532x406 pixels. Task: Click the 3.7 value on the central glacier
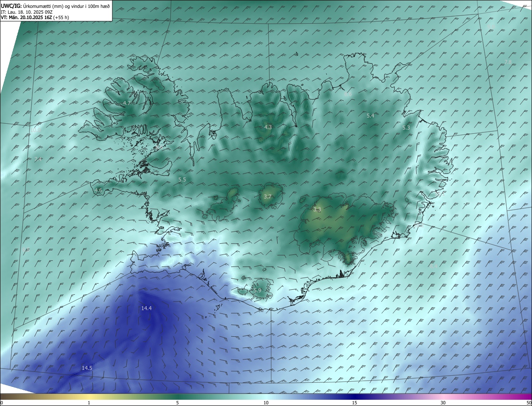(268, 196)
